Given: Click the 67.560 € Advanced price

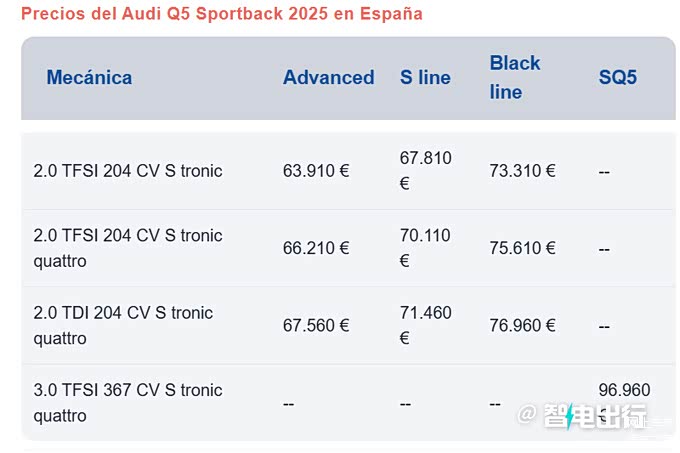Looking at the screenshot, I should point(316,325).
